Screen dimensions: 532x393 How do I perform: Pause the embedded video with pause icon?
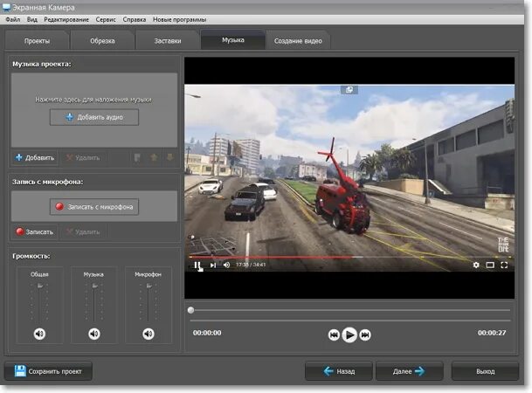tap(197, 265)
